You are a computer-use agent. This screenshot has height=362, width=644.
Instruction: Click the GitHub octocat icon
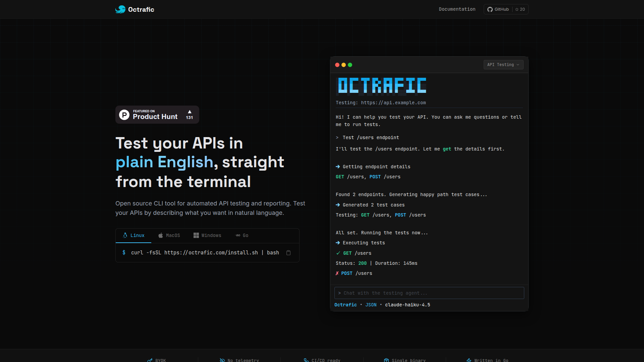(x=490, y=9)
